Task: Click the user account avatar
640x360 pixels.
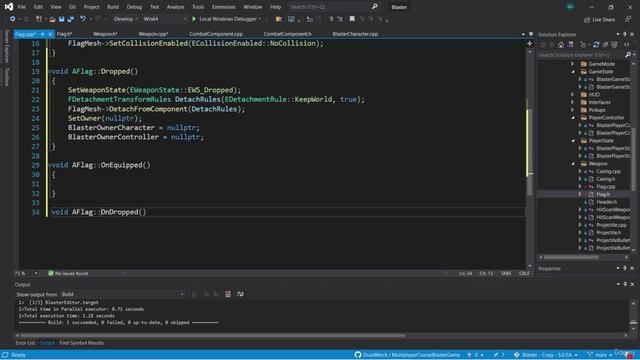Action: 570,7
